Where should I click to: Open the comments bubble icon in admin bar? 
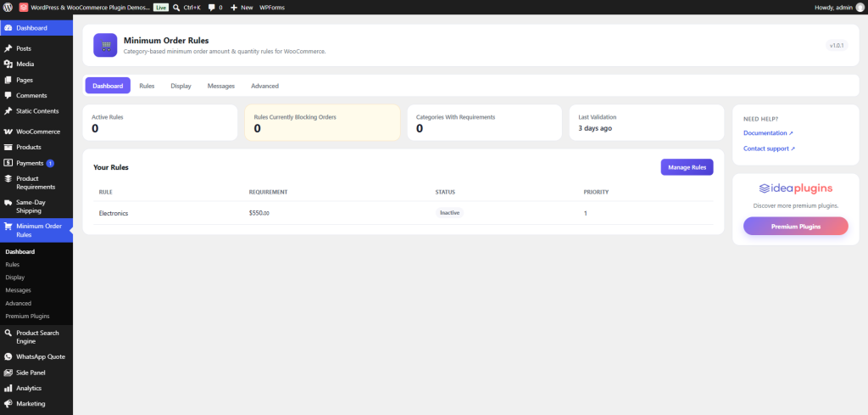coord(211,8)
